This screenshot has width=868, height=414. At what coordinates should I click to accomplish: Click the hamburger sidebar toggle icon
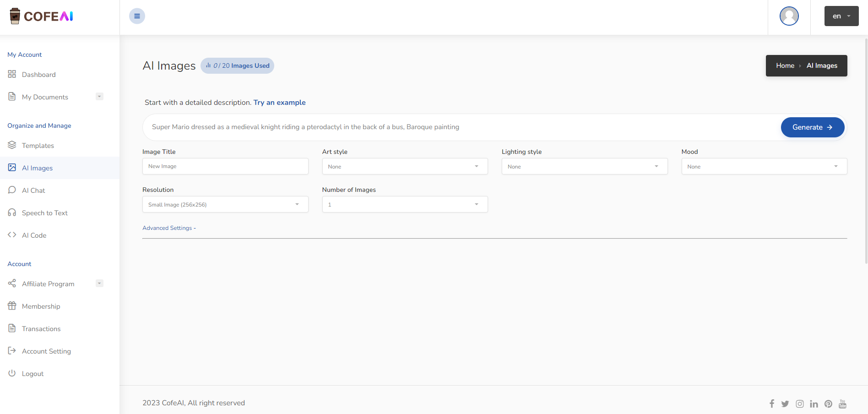(x=137, y=16)
